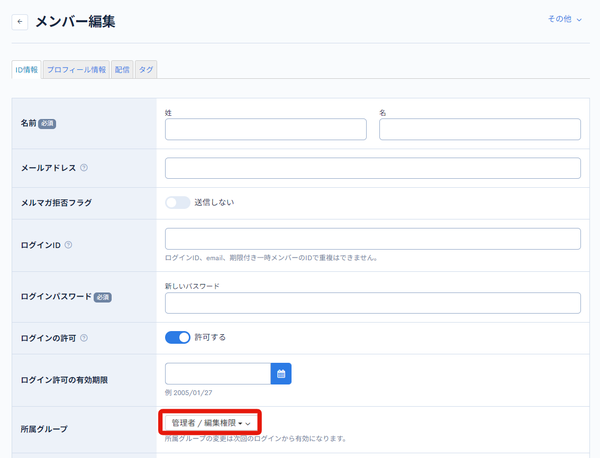The height and width of the screenshot is (458, 600).
Task: Click help icon beside ログインの許可
Action: [x=84, y=338]
